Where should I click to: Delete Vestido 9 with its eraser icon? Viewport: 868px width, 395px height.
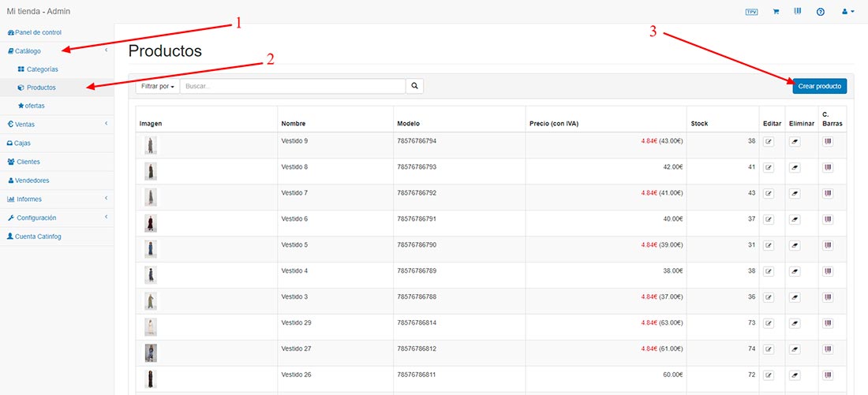[795, 142]
